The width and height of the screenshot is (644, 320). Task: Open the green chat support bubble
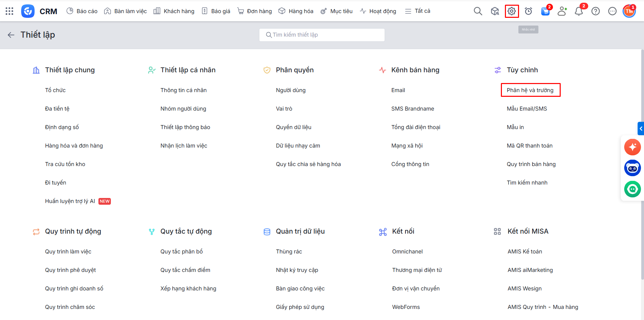pyautogui.click(x=632, y=189)
